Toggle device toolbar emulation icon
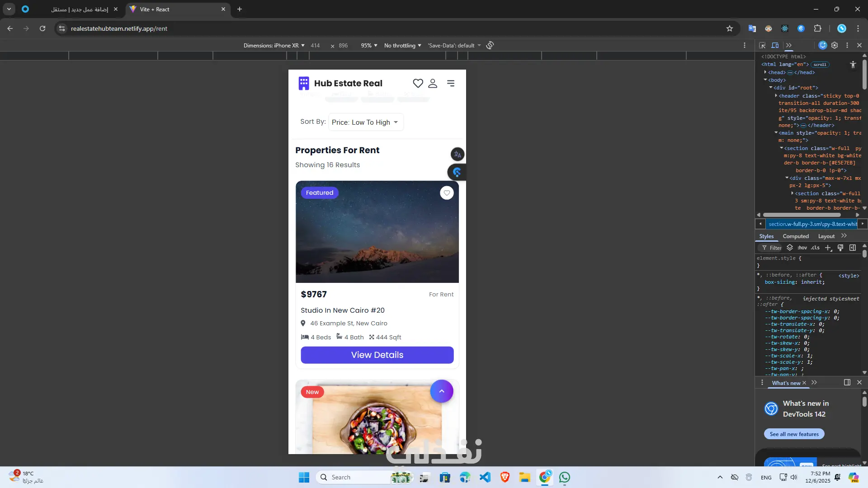 [x=775, y=45]
